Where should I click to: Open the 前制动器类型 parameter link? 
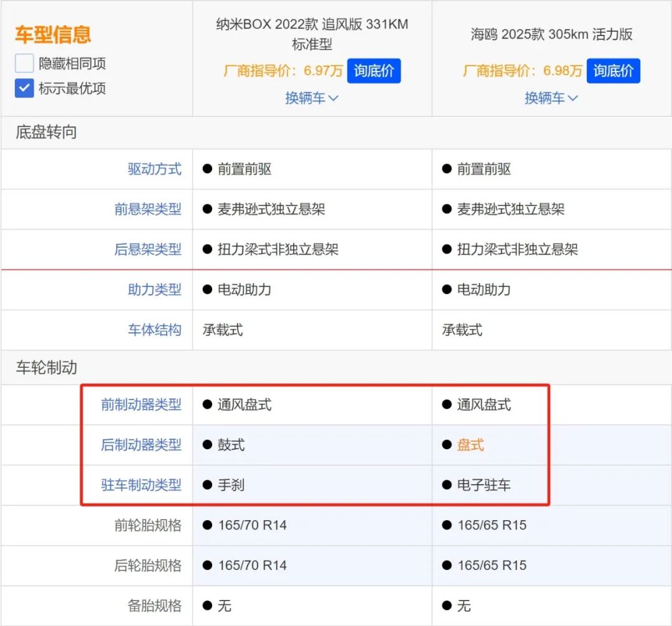point(141,404)
